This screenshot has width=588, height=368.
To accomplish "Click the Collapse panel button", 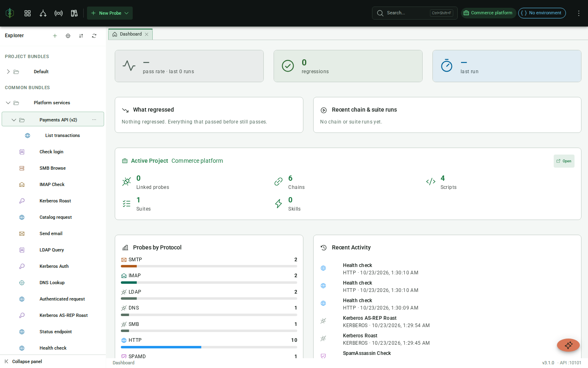I will point(24,361).
